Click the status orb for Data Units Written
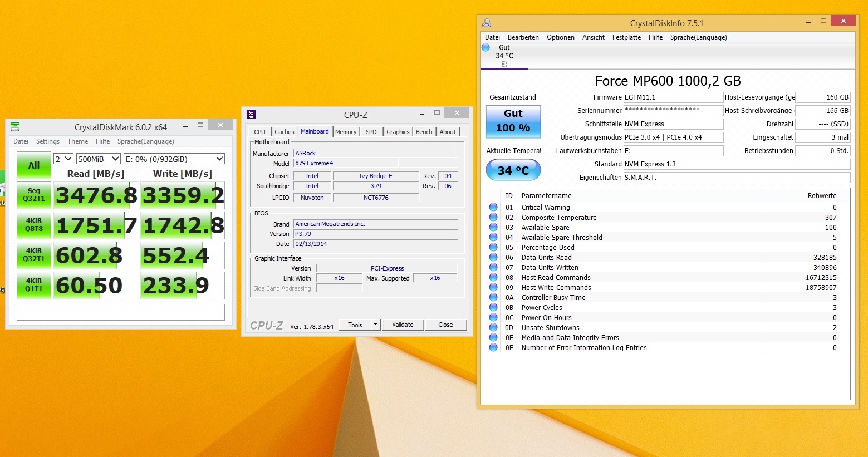Screen dimensions: 868x457 point(493,267)
